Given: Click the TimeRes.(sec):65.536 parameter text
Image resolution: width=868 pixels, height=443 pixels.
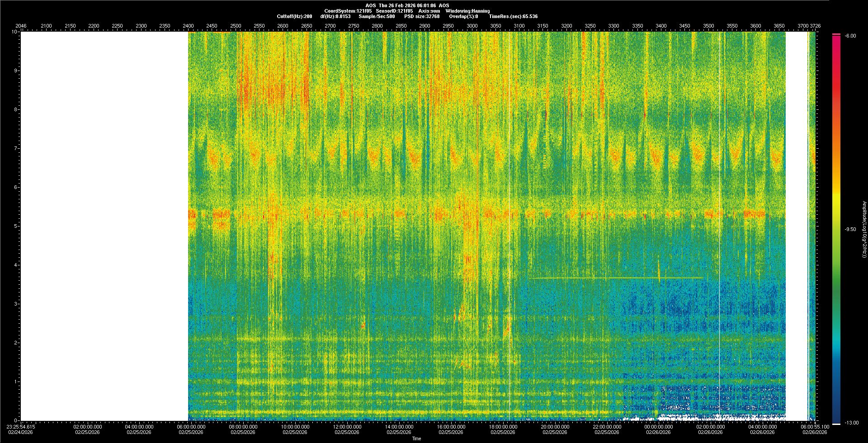Looking at the screenshot, I should (513, 16).
